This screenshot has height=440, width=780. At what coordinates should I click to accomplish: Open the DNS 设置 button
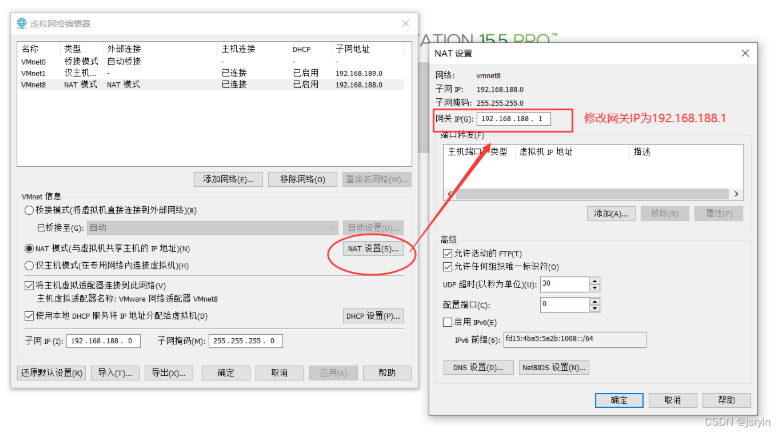(x=478, y=367)
